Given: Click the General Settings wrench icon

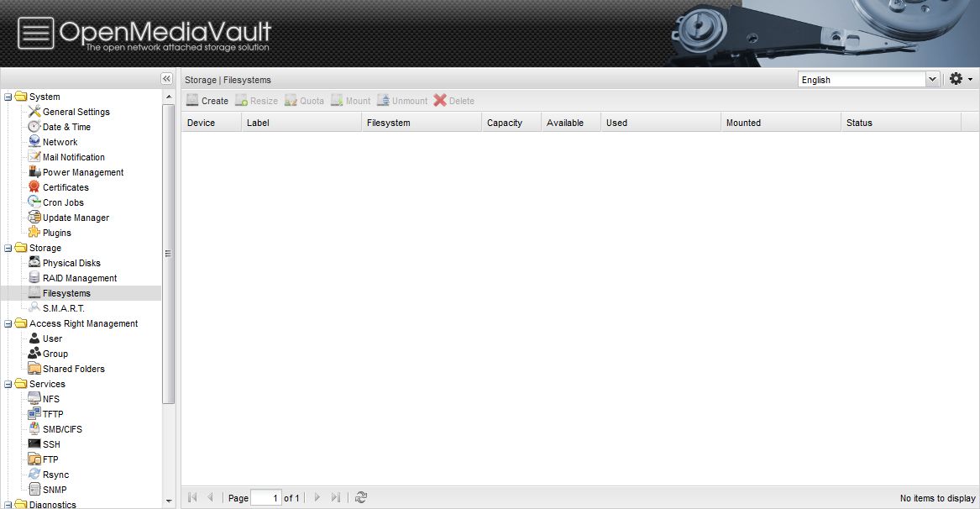Looking at the screenshot, I should (x=34, y=112).
